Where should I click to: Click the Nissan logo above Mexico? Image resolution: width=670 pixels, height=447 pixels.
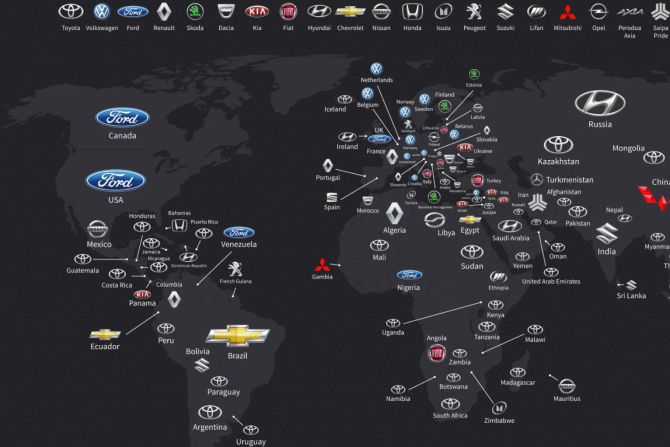coord(97,229)
